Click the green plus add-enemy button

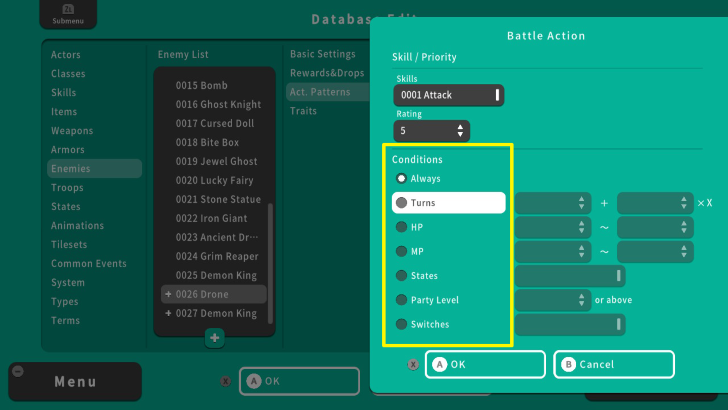click(214, 338)
